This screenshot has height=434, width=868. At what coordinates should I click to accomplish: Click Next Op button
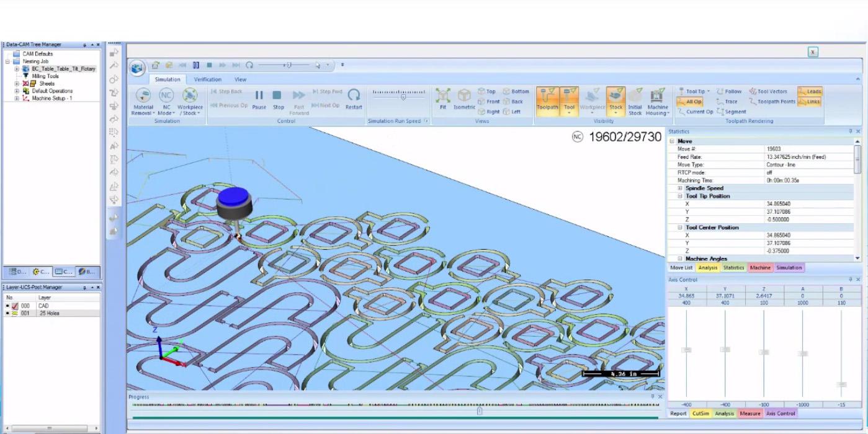326,105
